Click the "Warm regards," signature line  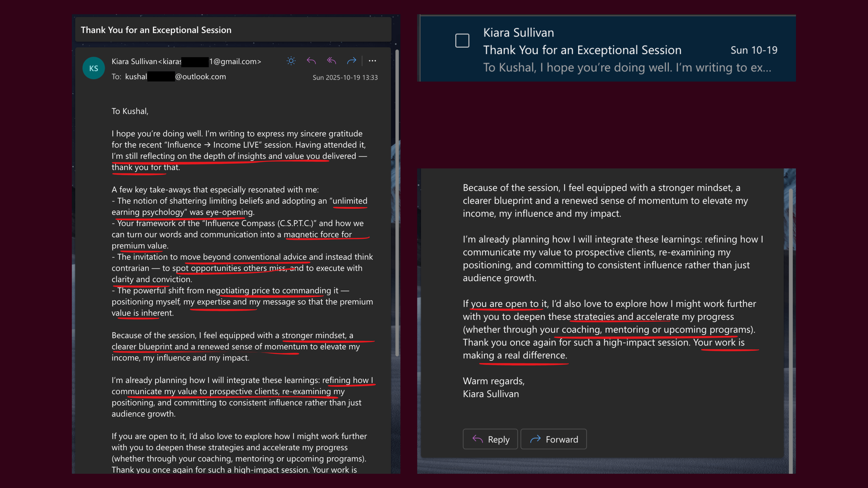(493, 381)
